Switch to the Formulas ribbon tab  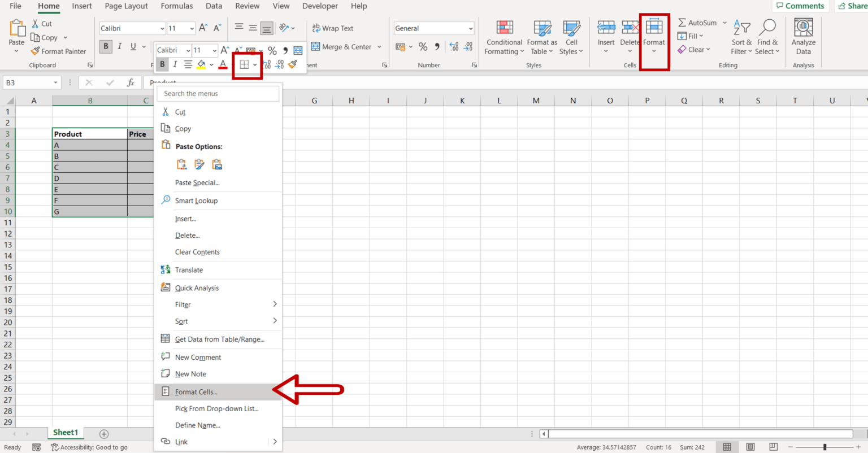177,6
